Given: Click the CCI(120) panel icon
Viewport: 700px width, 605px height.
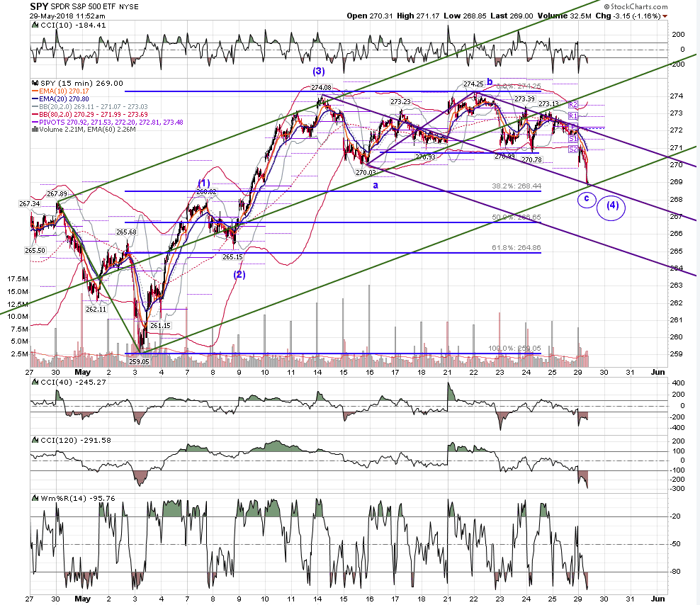Looking at the screenshot, I should (x=35, y=440).
